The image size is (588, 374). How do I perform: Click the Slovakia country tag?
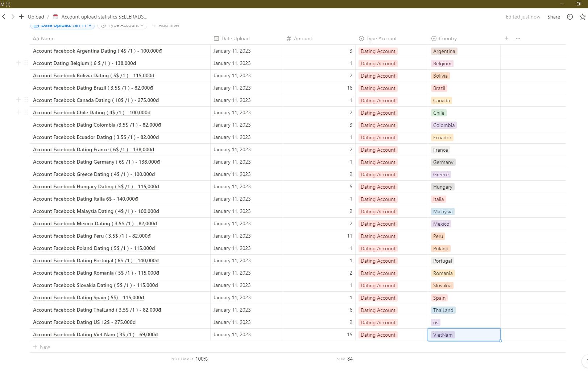(442, 285)
